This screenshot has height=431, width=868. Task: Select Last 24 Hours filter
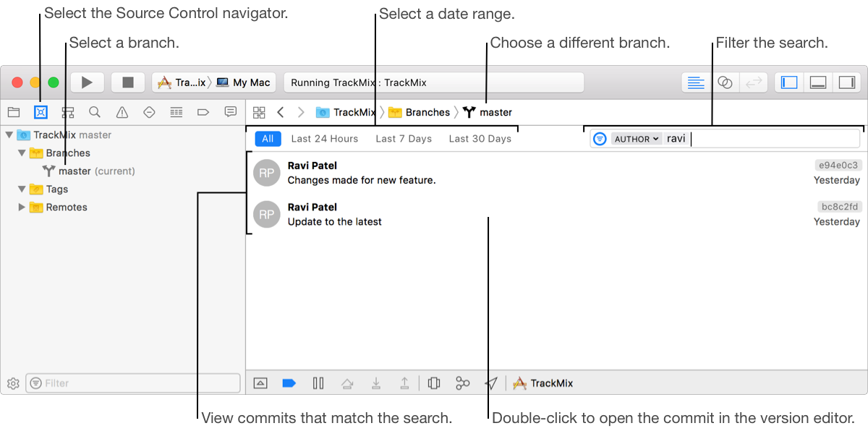click(x=325, y=139)
